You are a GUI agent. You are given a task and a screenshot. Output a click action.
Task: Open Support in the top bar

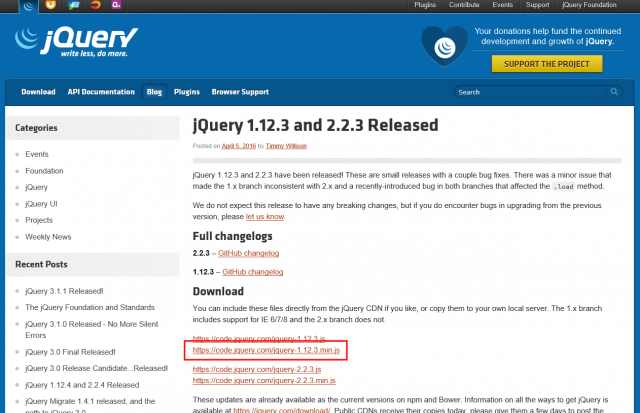click(x=538, y=5)
